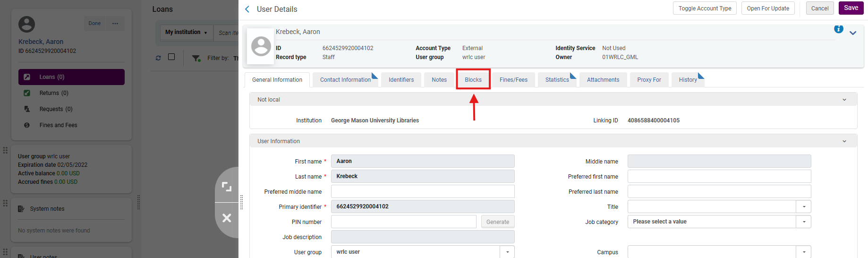The image size is (868, 258).
Task: Switch to the Blocks tab
Action: (x=473, y=80)
